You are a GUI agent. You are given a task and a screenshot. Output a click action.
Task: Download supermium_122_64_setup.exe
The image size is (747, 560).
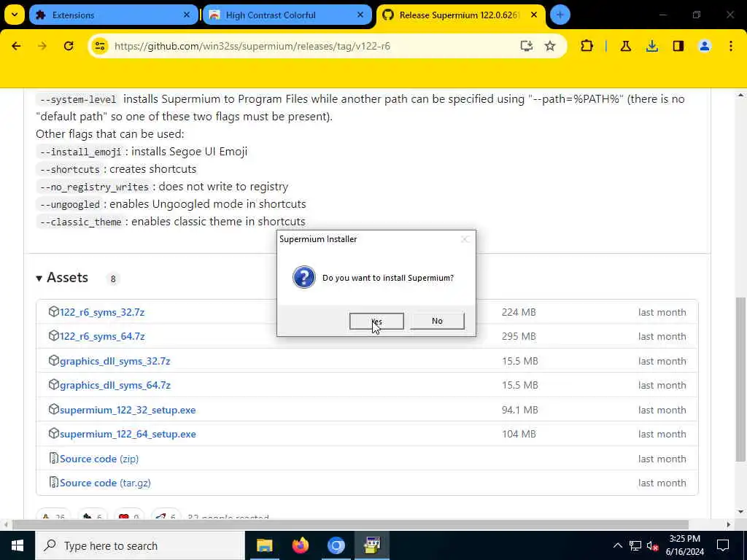128,435
